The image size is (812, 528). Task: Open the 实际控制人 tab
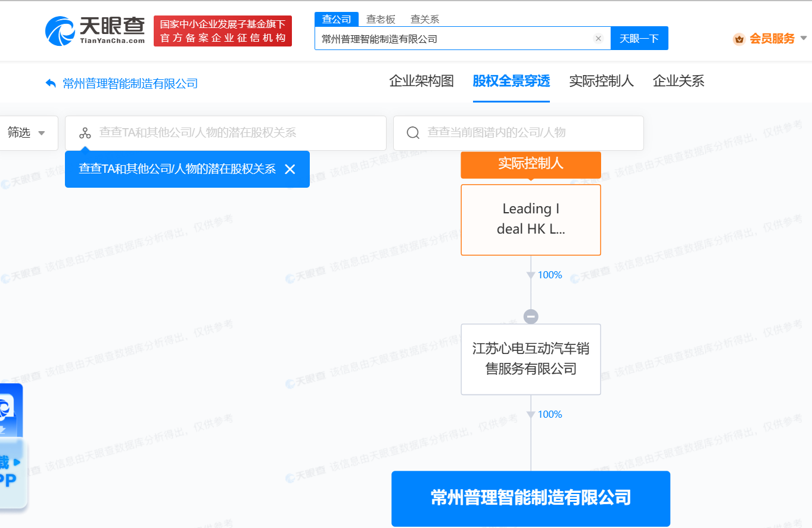[601, 81]
